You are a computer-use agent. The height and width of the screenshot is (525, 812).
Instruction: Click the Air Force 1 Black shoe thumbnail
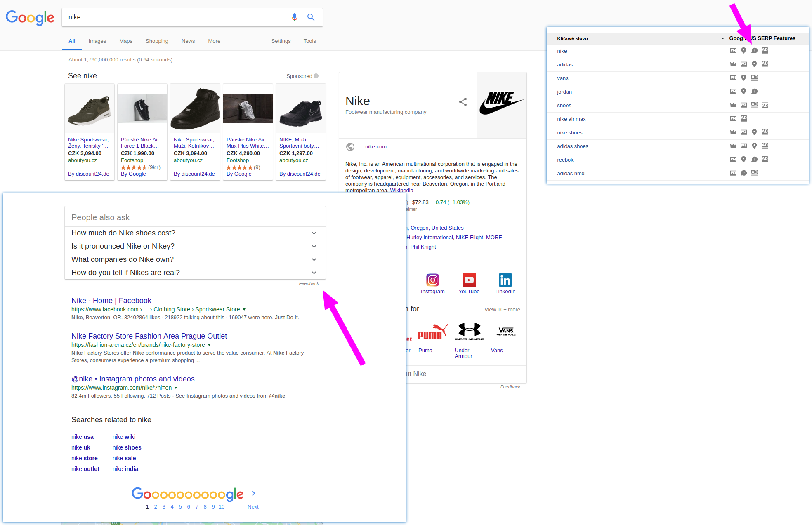click(142, 108)
